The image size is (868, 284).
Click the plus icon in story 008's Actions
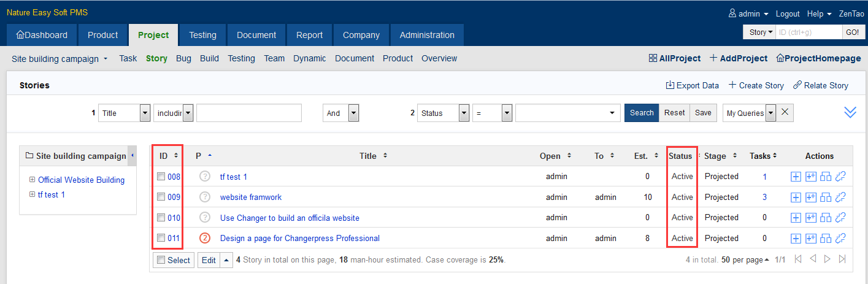796,177
